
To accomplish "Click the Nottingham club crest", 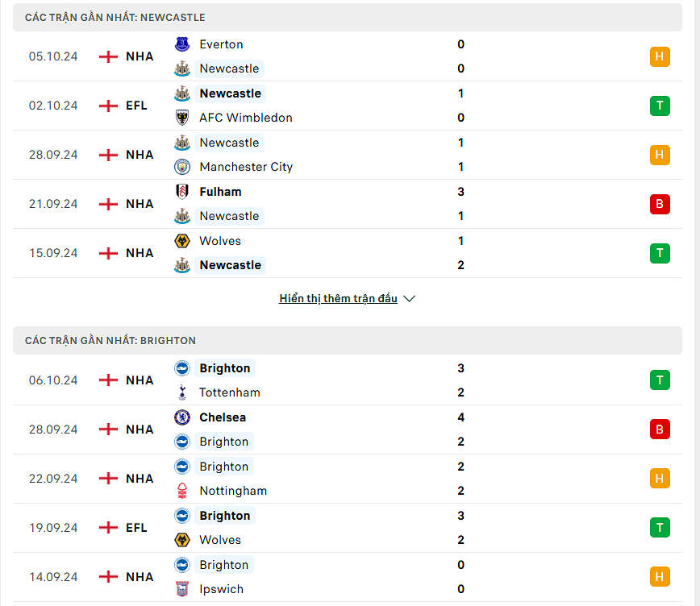I will (182, 491).
